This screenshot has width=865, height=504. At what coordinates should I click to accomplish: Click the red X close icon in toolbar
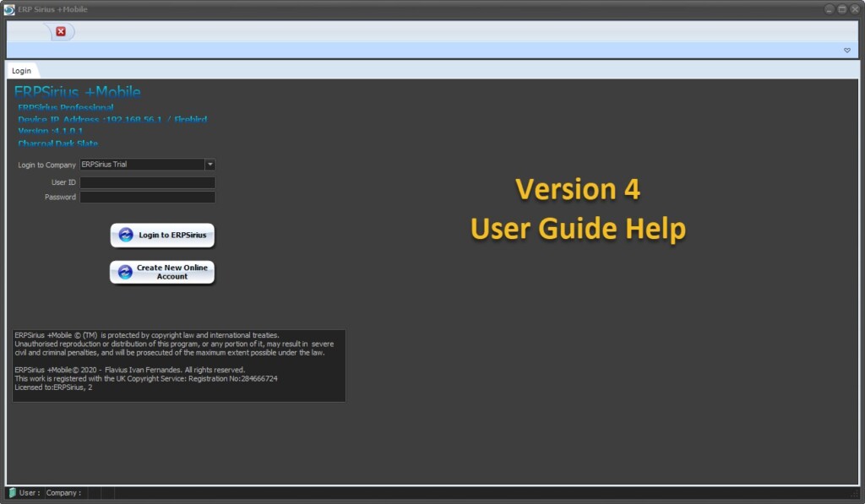61,31
